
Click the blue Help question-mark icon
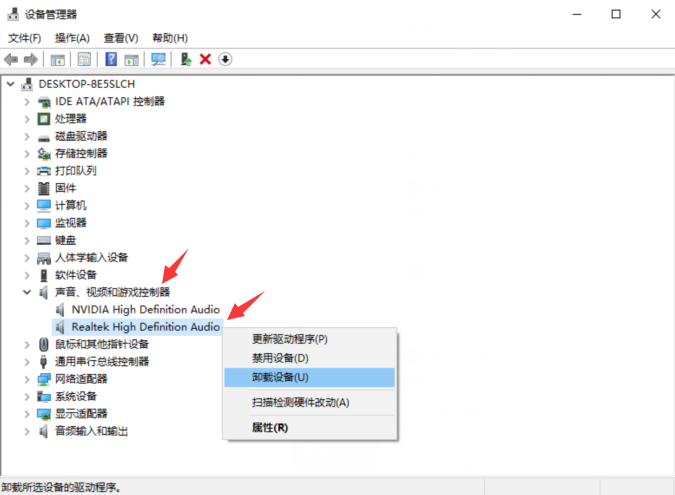click(x=111, y=59)
